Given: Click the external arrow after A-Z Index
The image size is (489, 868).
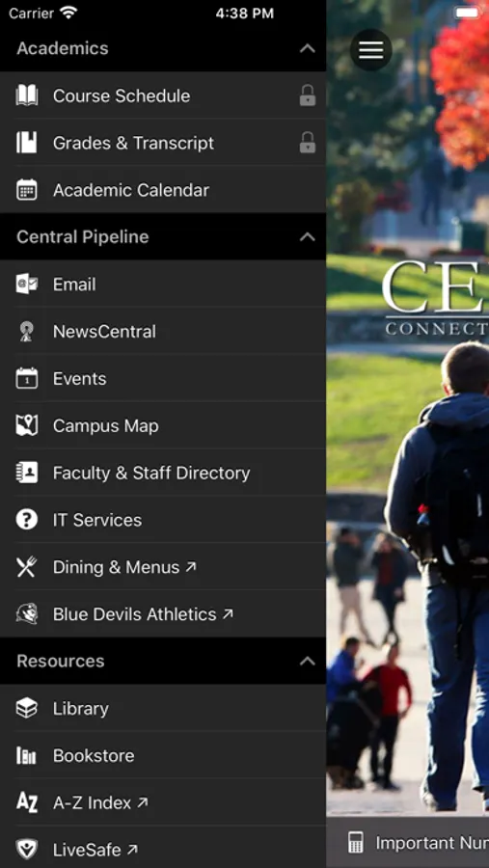Looking at the screenshot, I should 143,802.
